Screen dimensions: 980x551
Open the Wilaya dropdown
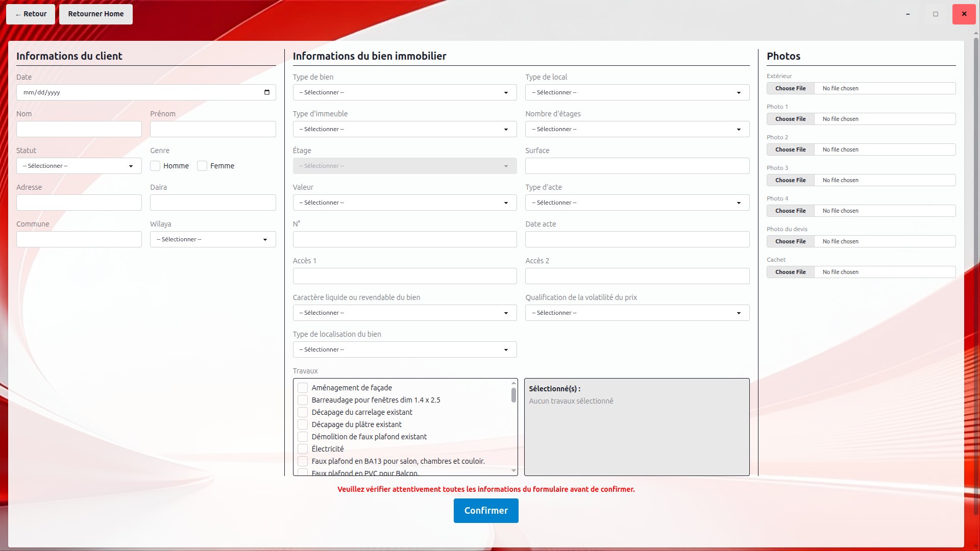(x=213, y=239)
